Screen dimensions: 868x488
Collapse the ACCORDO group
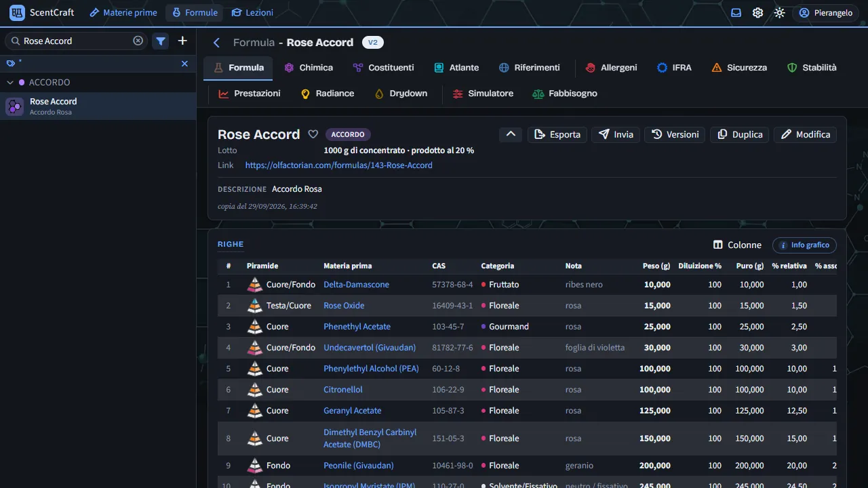[x=10, y=82]
